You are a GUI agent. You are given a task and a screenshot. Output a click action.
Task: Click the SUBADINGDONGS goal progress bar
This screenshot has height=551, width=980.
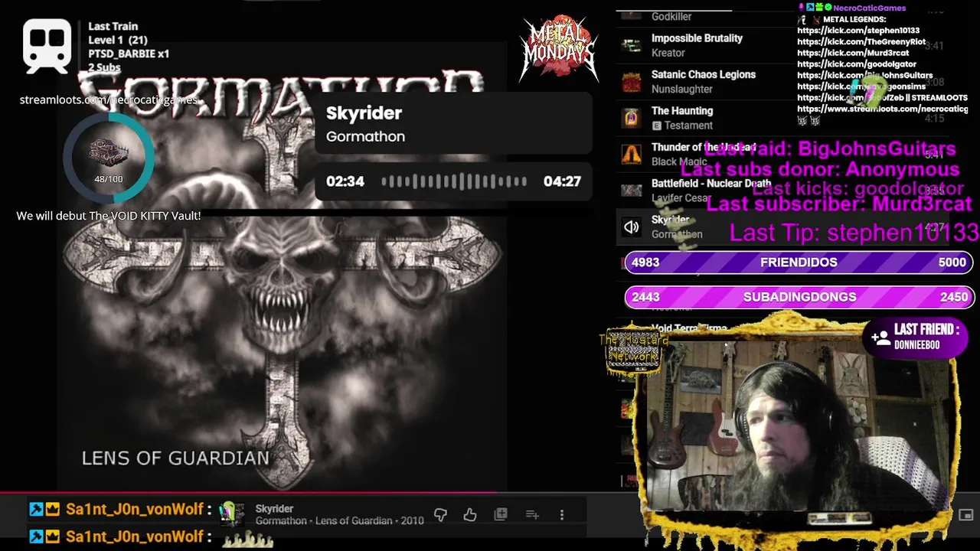[799, 297]
